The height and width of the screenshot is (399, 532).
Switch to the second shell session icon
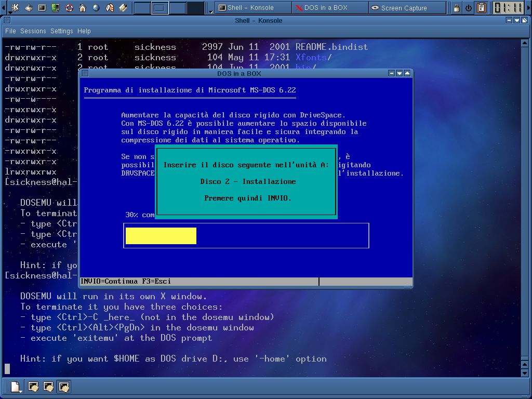coord(48,387)
